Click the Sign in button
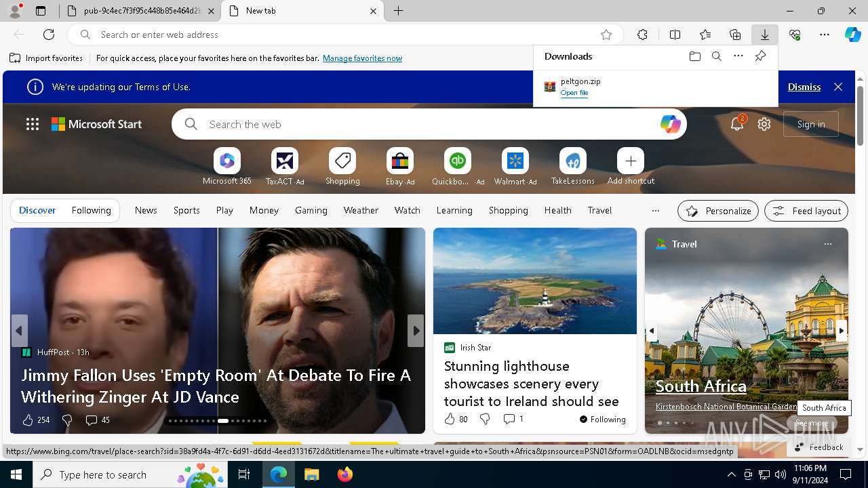The image size is (868, 488). coord(811,124)
